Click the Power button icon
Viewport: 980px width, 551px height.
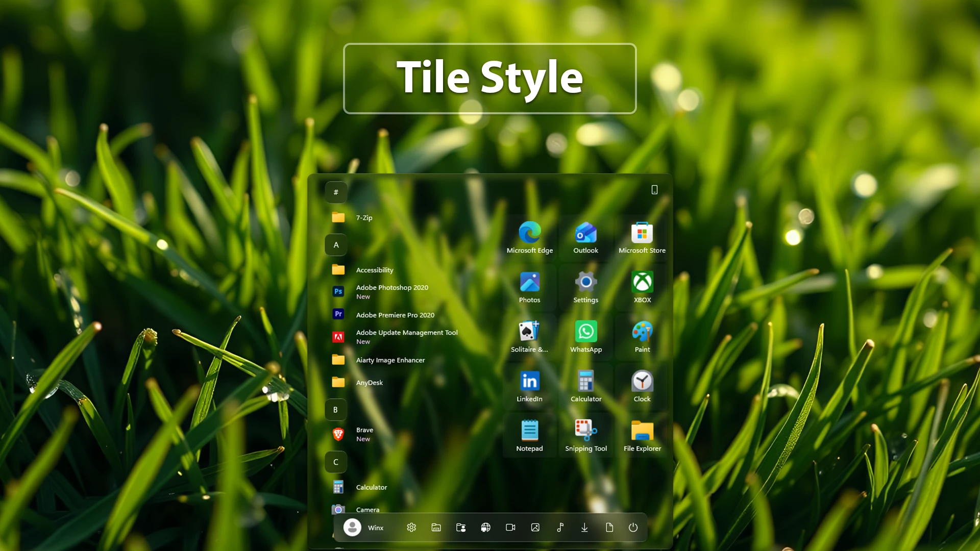[x=633, y=528]
